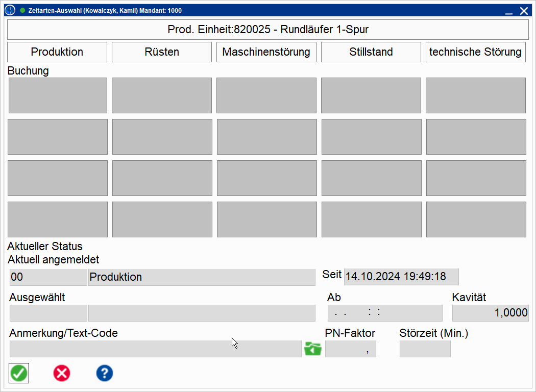Select the Stillstand category

coord(371,52)
